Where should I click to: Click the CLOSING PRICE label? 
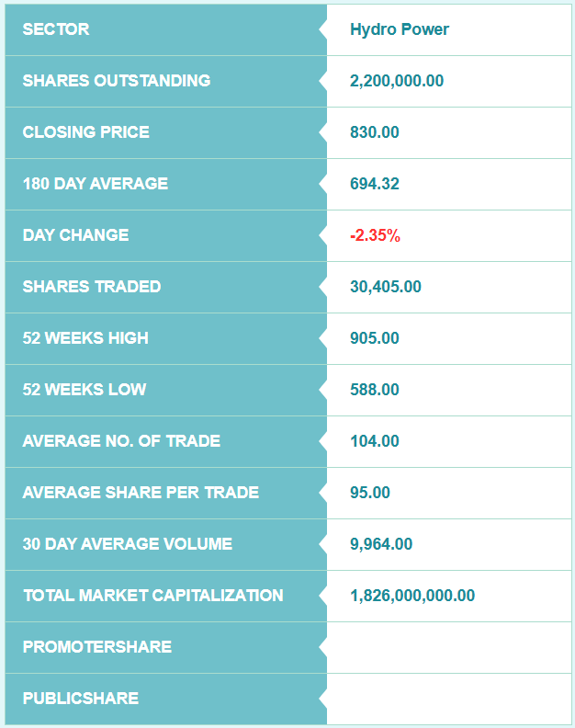[x=86, y=132]
